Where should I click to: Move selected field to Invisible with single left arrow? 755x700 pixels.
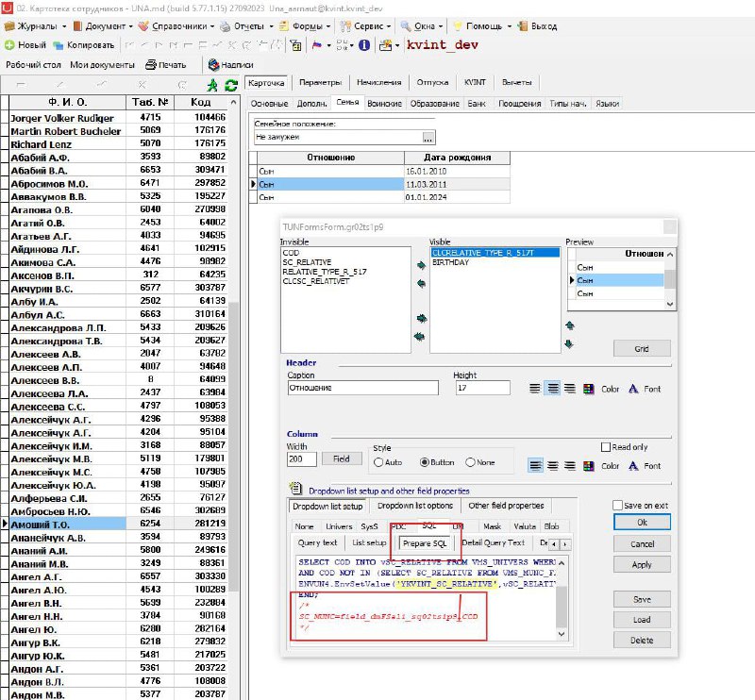421,284
